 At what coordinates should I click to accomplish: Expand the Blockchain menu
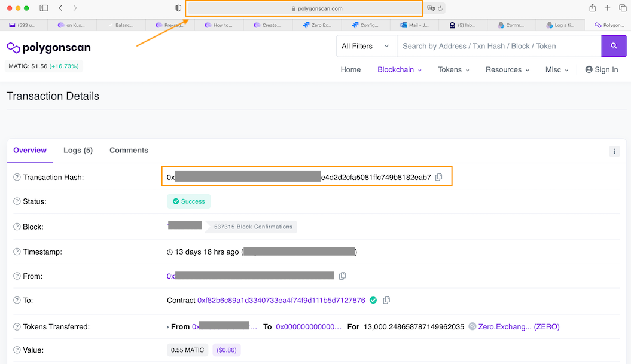click(399, 69)
